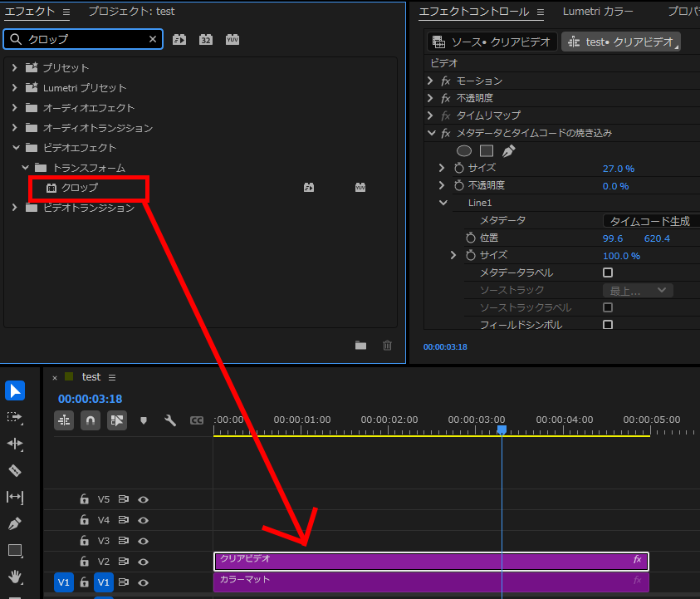Screen dimensions: 700x599
Task: Select the Ripple Edit tool
Action: point(15,444)
